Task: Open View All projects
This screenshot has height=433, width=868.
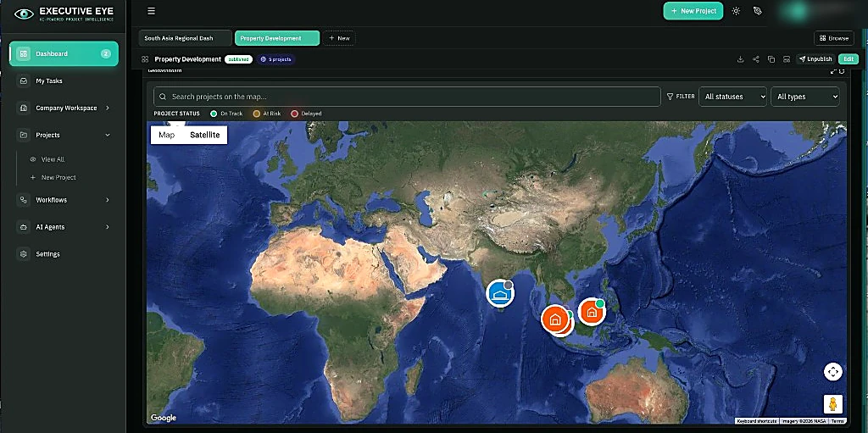Action: [53, 159]
